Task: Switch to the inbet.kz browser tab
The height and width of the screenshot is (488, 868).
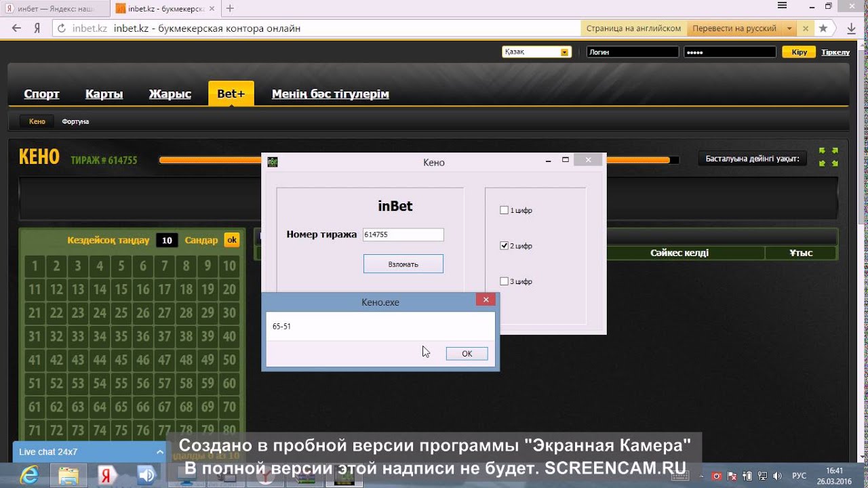Action: pos(164,9)
